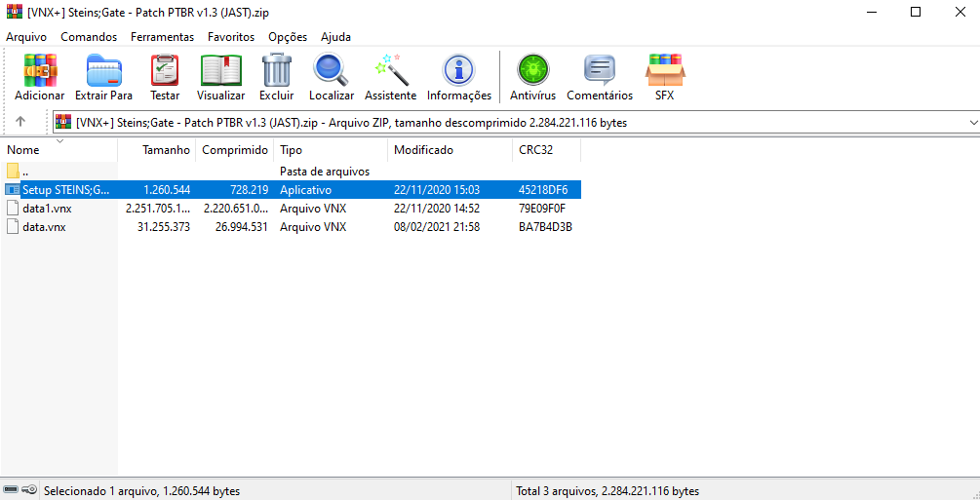980x500 pixels.
Task: Click CRC32 value 45218DF6
Action: [x=543, y=189]
